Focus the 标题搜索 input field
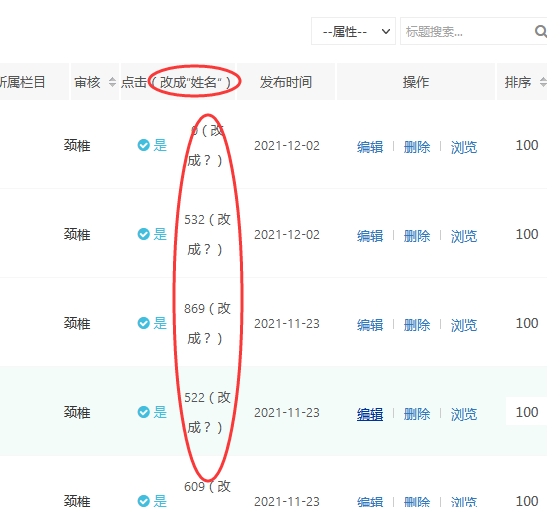Image resolution: width=547 pixels, height=507 pixels. coord(467,31)
